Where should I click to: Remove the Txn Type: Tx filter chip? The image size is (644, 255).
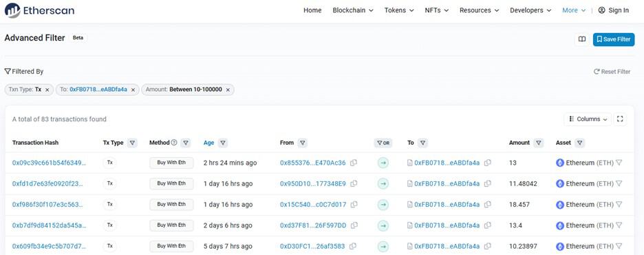[x=47, y=90]
